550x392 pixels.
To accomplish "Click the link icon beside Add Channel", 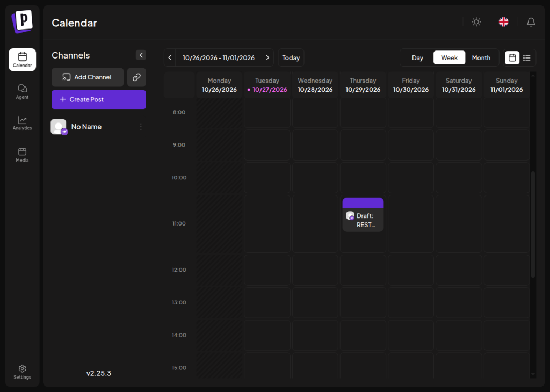I will 136,77.
